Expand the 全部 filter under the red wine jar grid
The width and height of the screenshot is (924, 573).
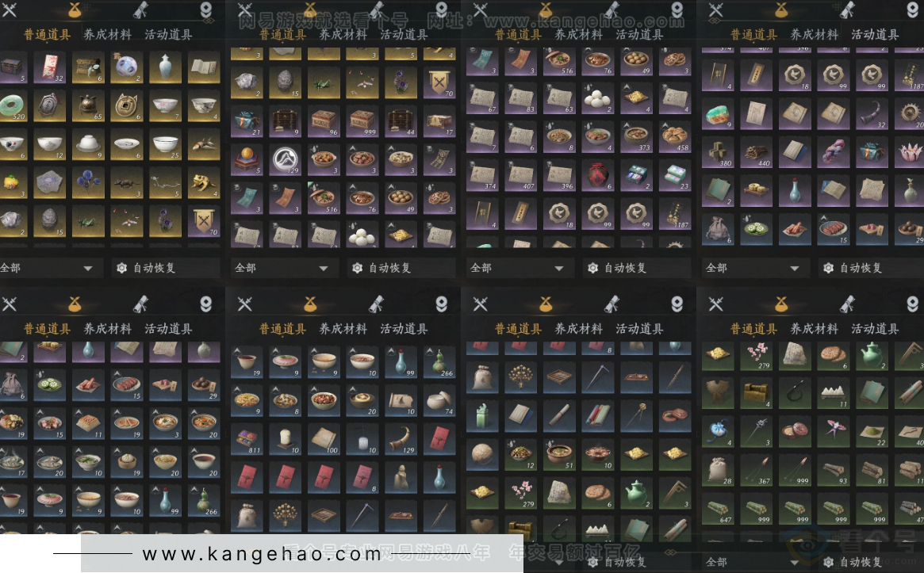pyautogui.click(x=518, y=268)
